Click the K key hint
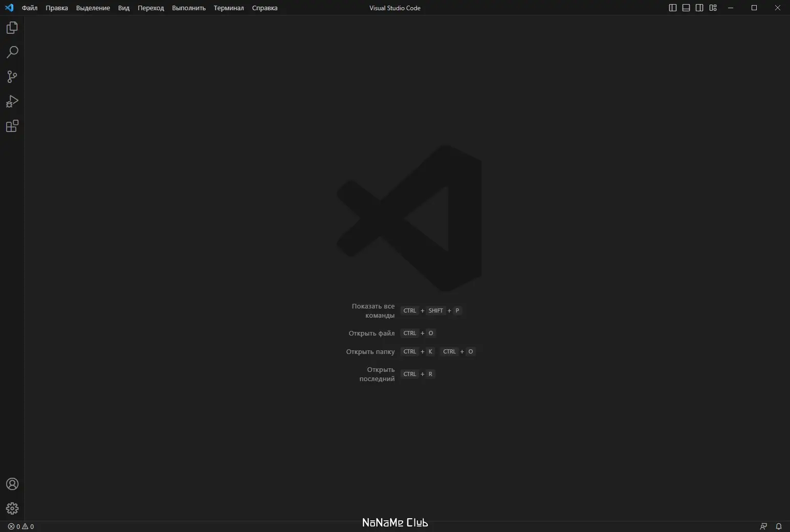 point(430,351)
